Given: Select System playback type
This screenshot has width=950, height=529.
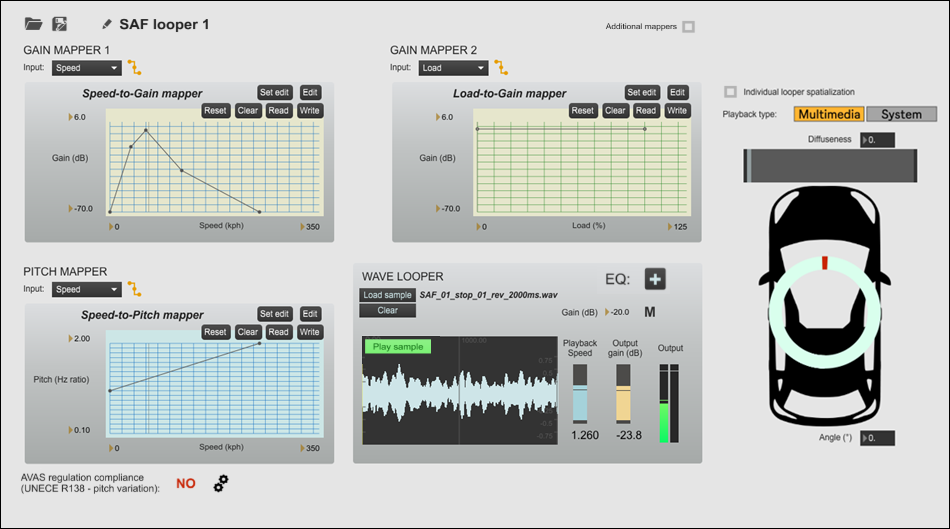Looking at the screenshot, I should pos(902,114).
